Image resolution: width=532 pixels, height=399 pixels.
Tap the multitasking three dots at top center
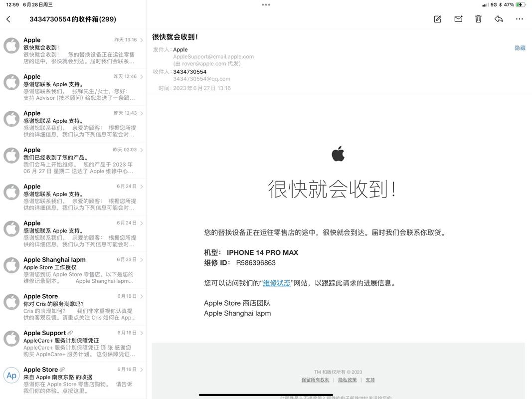266,4
